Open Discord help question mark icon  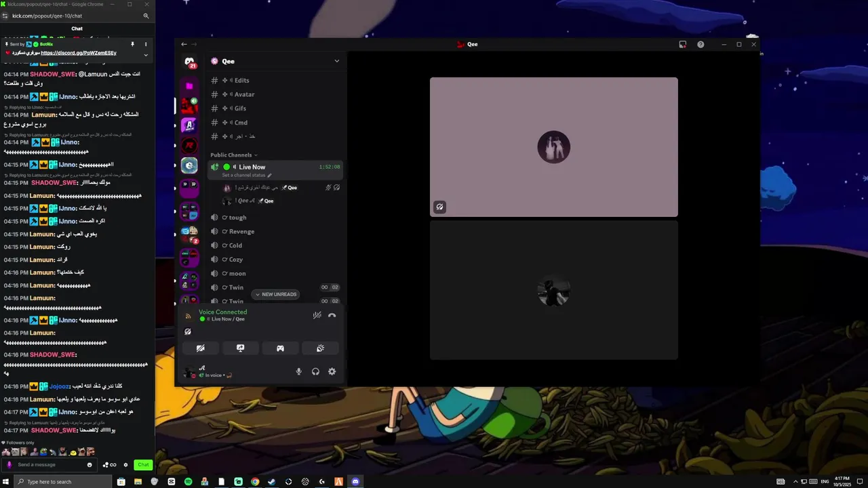[701, 44]
